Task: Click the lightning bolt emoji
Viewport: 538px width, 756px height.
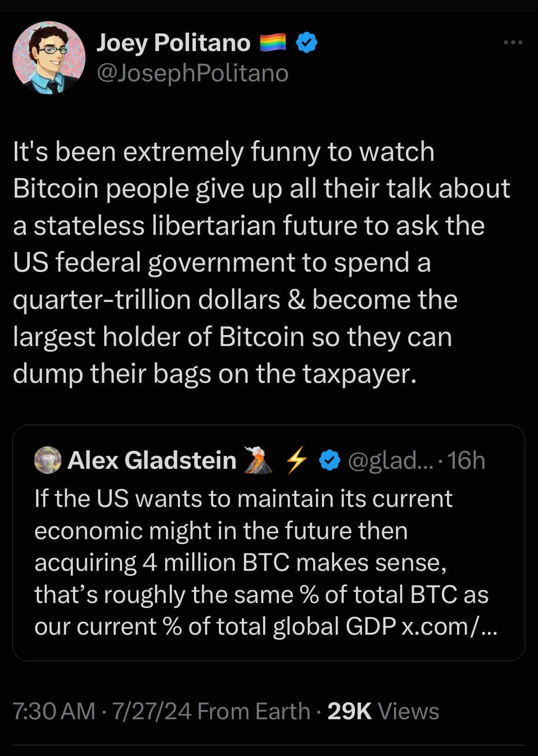Action: click(296, 460)
